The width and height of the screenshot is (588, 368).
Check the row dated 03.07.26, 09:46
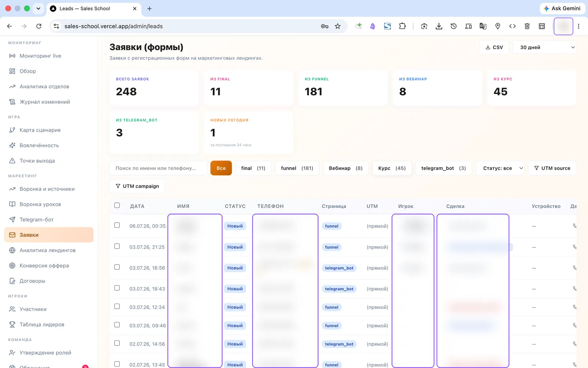tap(117, 325)
